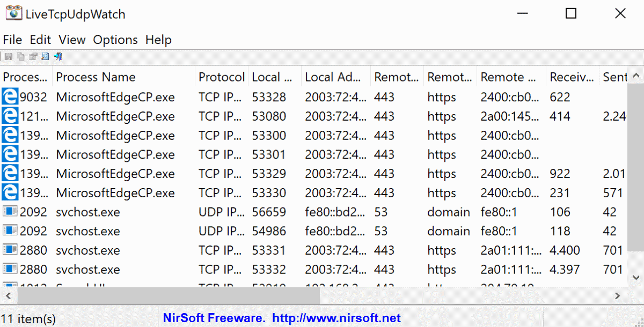The height and width of the screenshot is (327, 644).
Task: Click the Save toolbar icon
Action: click(x=8, y=56)
